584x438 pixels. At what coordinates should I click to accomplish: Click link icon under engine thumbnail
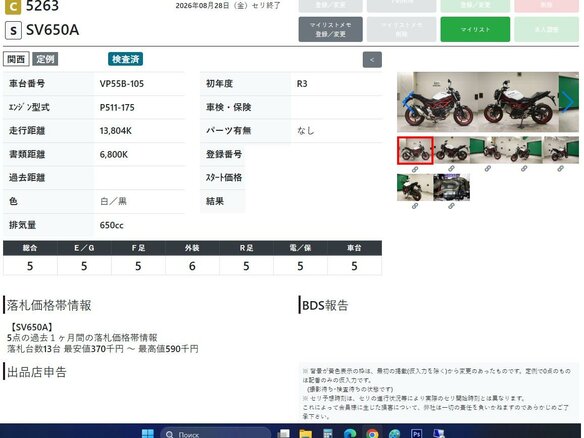pyautogui.click(x=451, y=206)
